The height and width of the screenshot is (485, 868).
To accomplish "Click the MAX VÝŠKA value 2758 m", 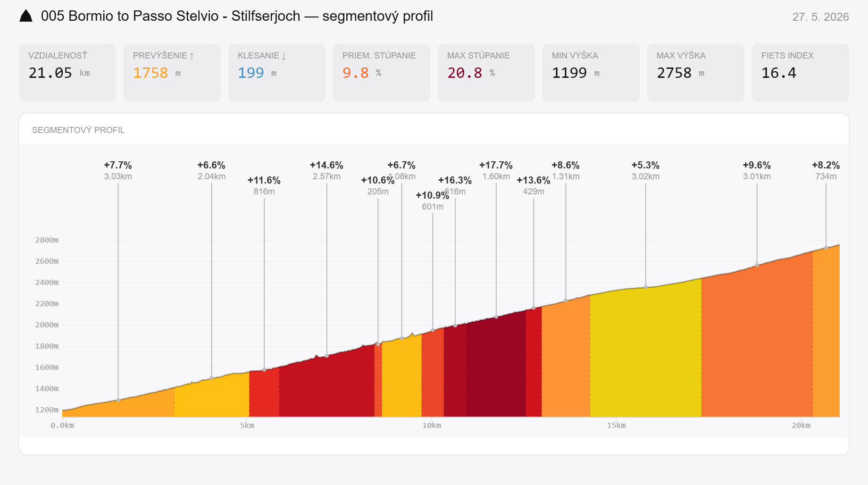I will pos(681,73).
